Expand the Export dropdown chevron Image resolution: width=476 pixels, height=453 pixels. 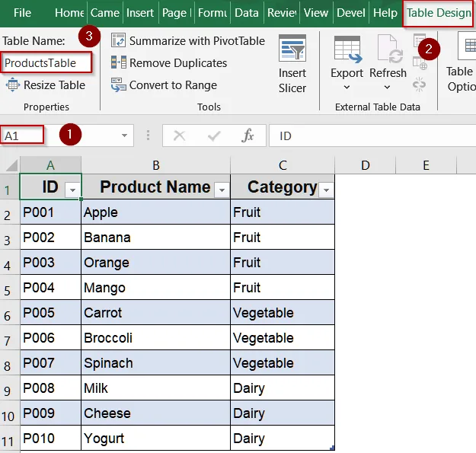point(347,88)
